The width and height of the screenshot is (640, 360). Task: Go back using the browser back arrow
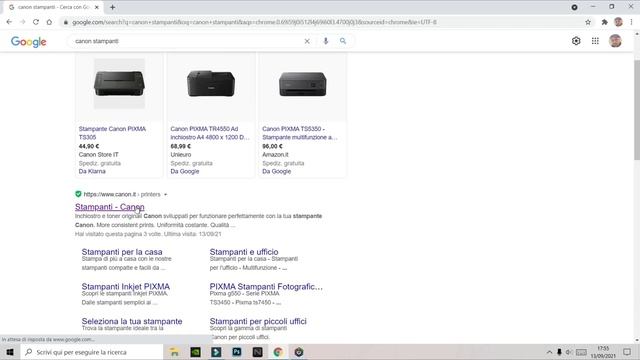9,22
